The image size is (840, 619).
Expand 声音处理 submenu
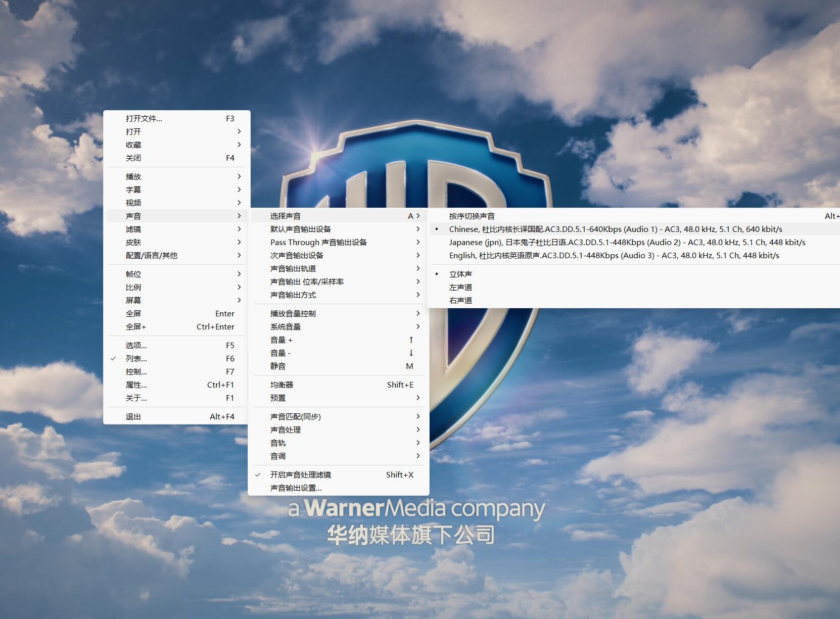(339, 430)
